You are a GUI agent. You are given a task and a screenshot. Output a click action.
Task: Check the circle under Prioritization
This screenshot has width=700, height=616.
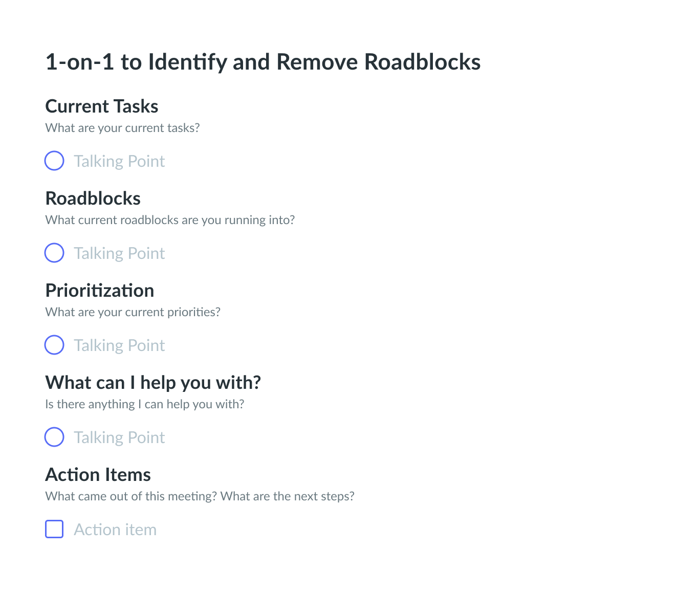pyautogui.click(x=54, y=345)
